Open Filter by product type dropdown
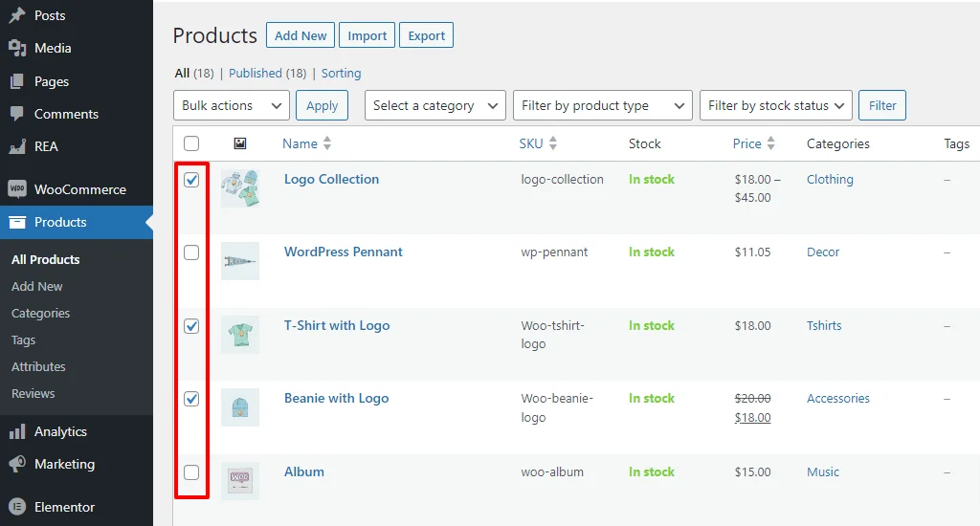Screen dimensions: 980x526 click(603, 105)
